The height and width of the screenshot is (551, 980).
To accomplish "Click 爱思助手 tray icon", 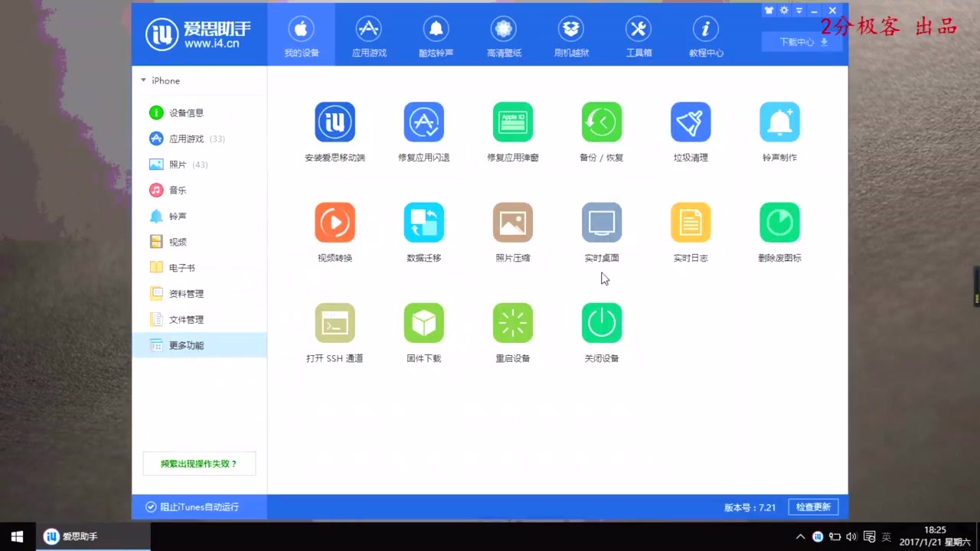I will 818,536.
